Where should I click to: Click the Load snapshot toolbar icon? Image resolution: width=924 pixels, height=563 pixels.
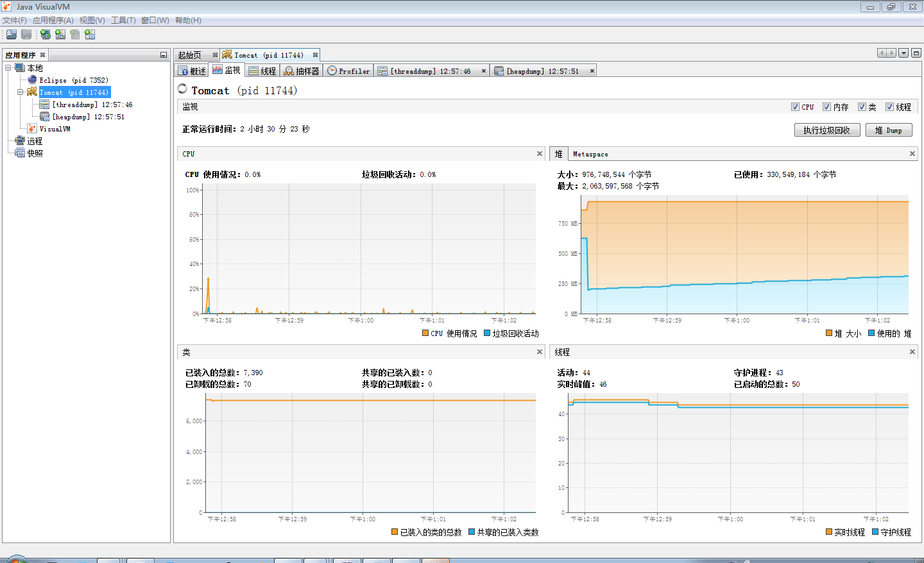click(12, 34)
